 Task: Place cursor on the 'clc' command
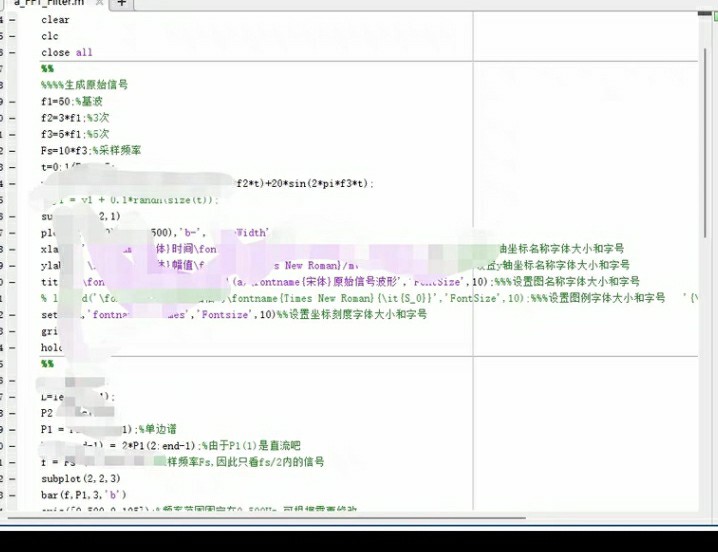click(x=50, y=36)
